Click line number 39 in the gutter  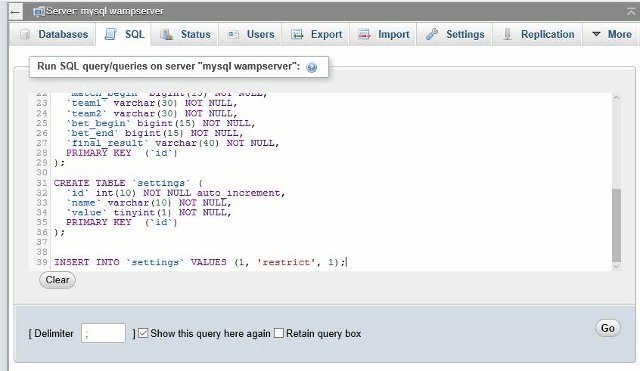pos(42,262)
